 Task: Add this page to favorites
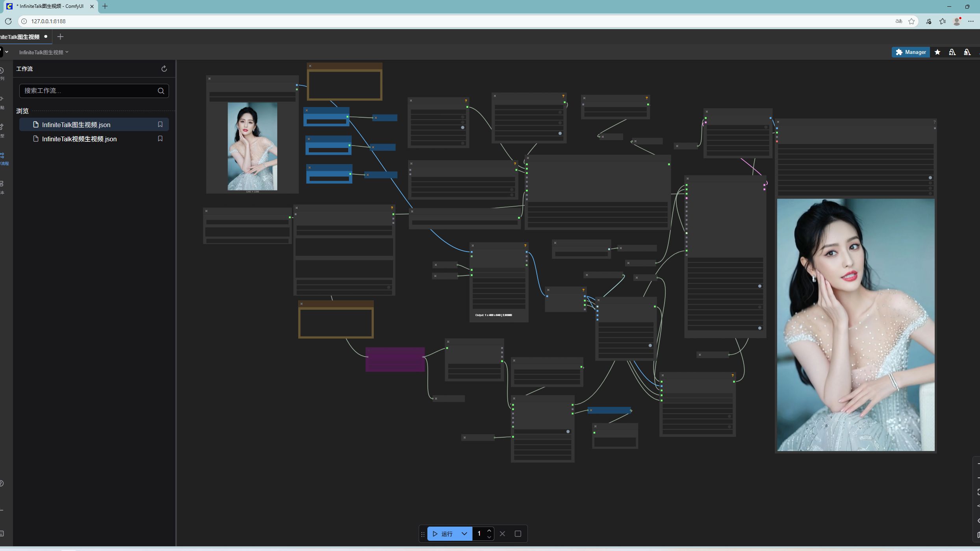pyautogui.click(x=911, y=21)
